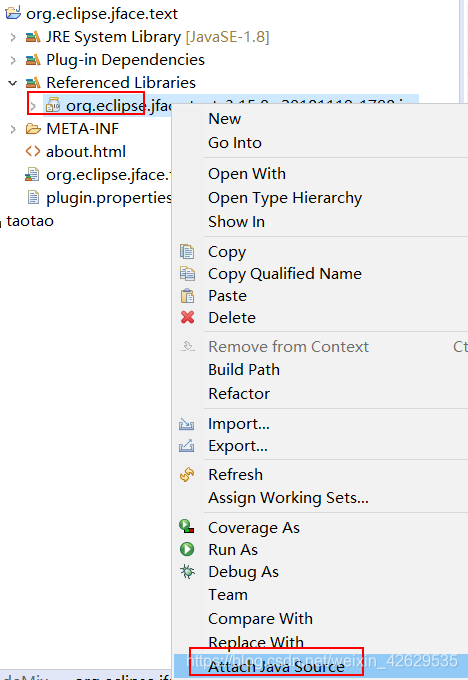Image resolution: width=468 pixels, height=680 pixels.
Task: Click the file icon beside org.eclipse.jface below about.html
Action: pos(32,175)
